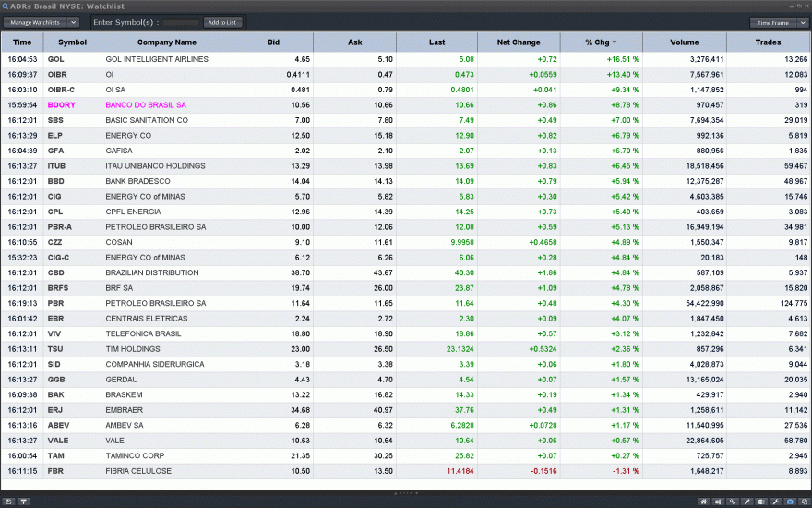Click BANK BRADESCO company name

(x=137, y=181)
